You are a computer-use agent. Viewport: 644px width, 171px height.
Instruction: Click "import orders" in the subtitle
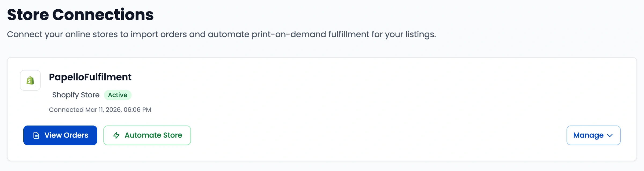point(159,34)
